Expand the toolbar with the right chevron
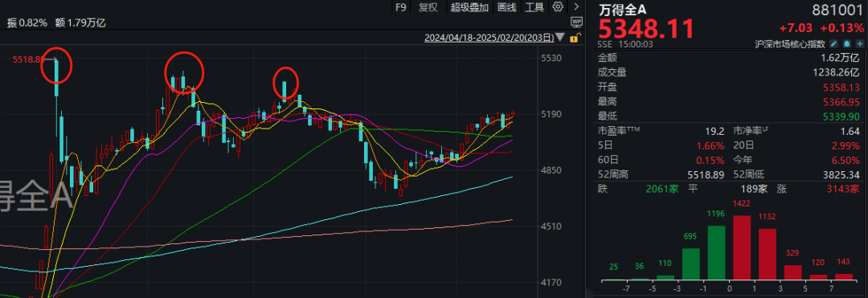Viewport: 868px width, 298px height. pos(576,6)
